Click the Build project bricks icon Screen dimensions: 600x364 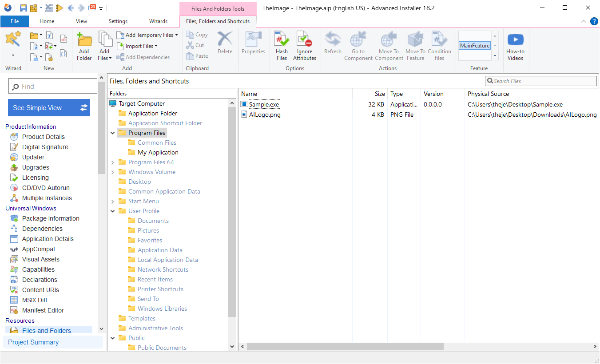click(34, 8)
